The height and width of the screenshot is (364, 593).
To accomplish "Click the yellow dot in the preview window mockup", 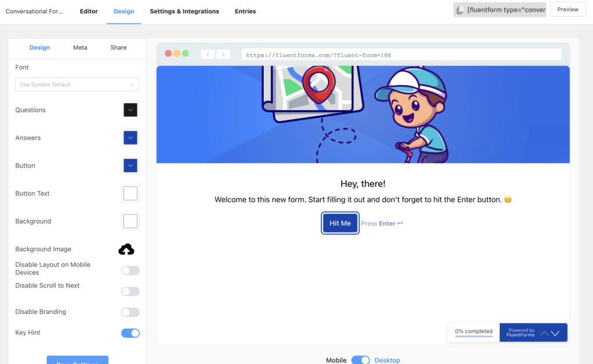I will 177,53.
